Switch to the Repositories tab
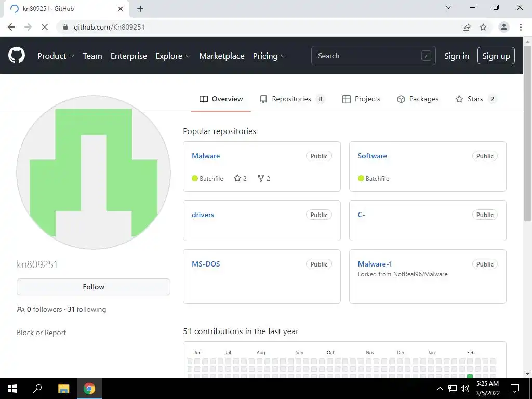532x399 pixels. (x=292, y=99)
